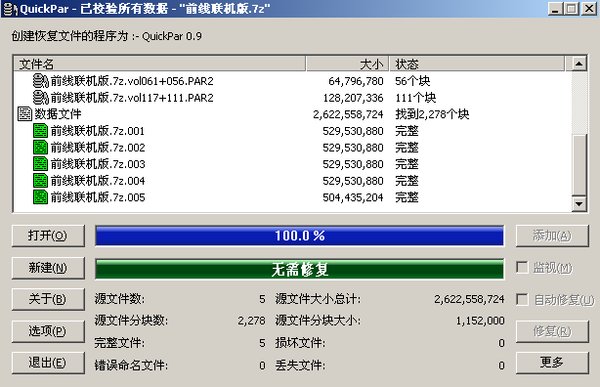Image resolution: width=600 pixels, height=387 pixels.
Task: Close the QuickPar window
Action: coord(589,8)
